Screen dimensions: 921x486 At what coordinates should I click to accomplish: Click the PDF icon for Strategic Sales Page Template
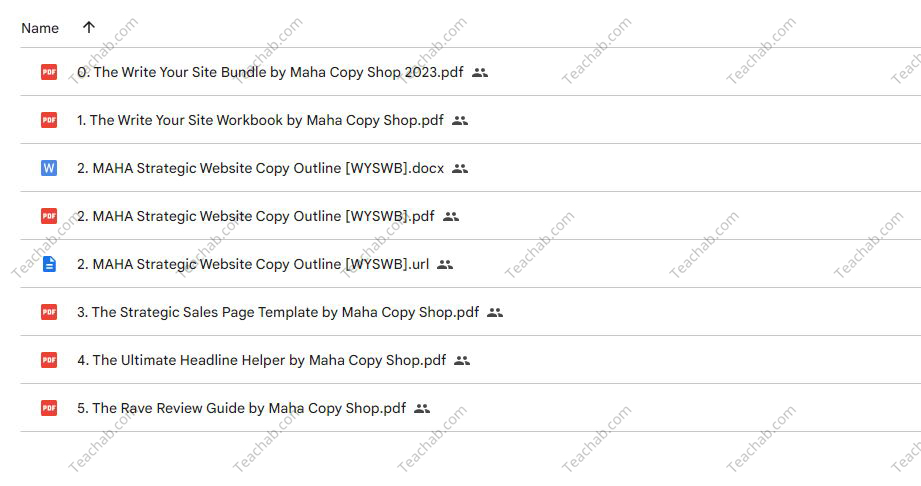pos(49,312)
